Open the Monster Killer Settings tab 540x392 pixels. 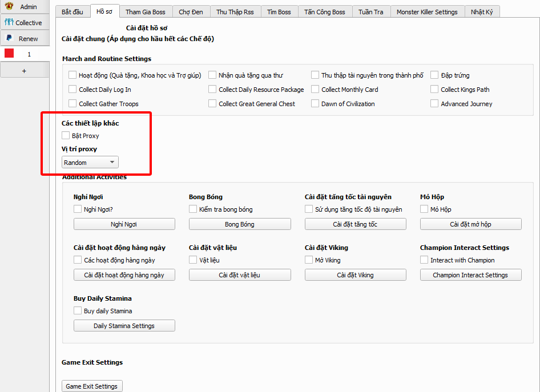(426, 12)
